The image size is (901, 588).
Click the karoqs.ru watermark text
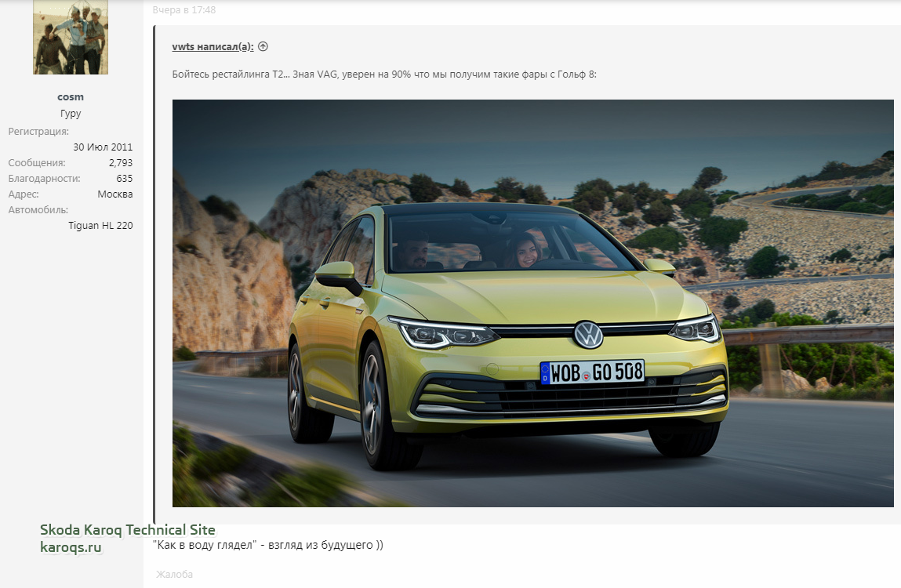71,547
